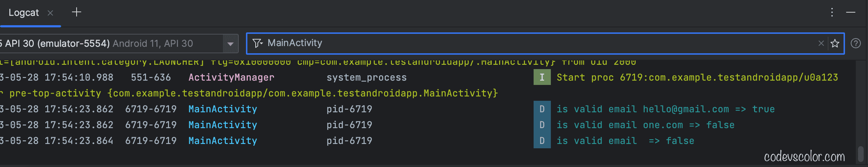The image size is (868, 167).
Task: Click the Info level badge
Action: tap(542, 77)
